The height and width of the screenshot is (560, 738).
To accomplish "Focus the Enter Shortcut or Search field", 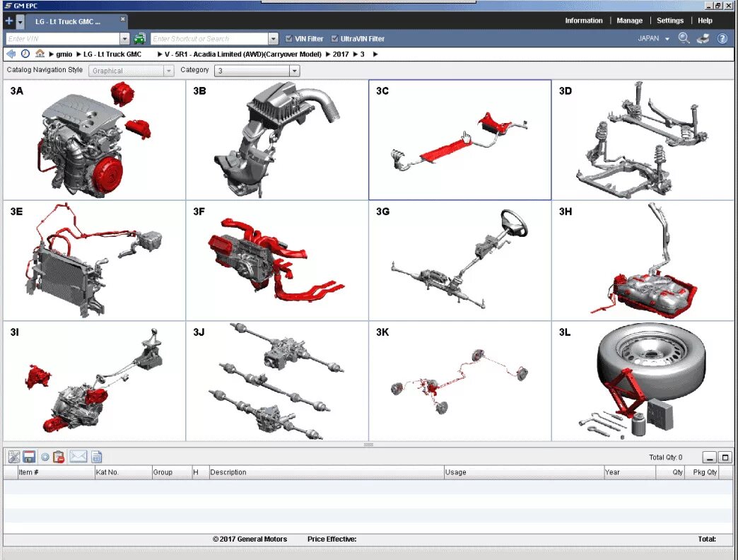I will pos(209,39).
